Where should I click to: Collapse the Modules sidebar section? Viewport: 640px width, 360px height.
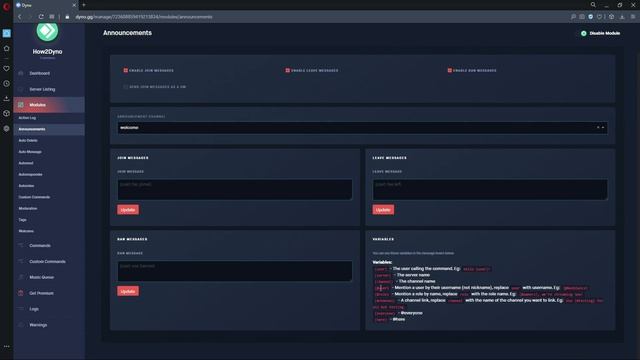point(49,105)
